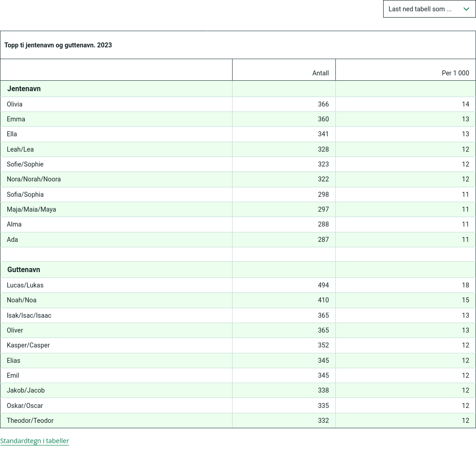This screenshot has width=476, height=449.
Task: Open the 'Standardtegn i tabeller' link
Action: tap(35, 441)
